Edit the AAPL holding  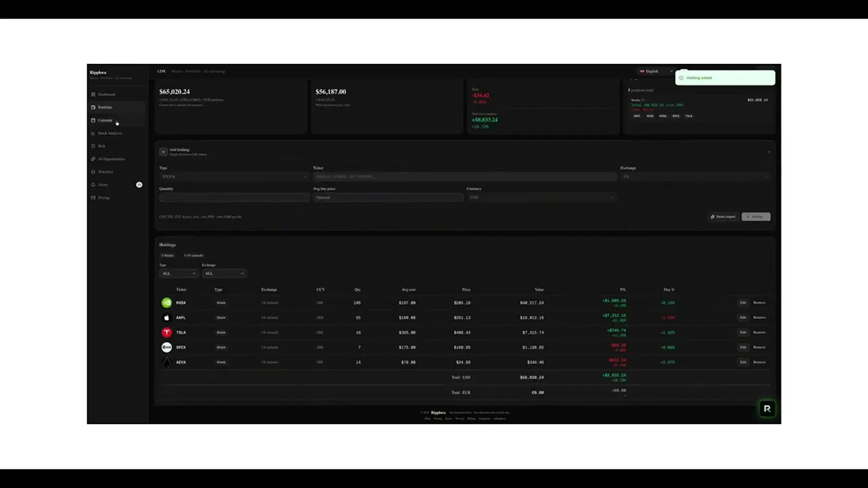(x=743, y=318)
